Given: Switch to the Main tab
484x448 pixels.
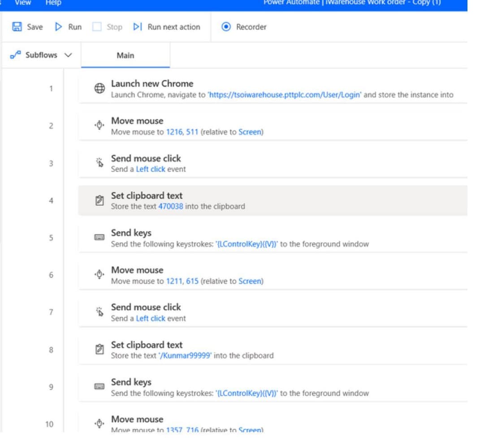Looking at the screenshot, I should (125, 55).
